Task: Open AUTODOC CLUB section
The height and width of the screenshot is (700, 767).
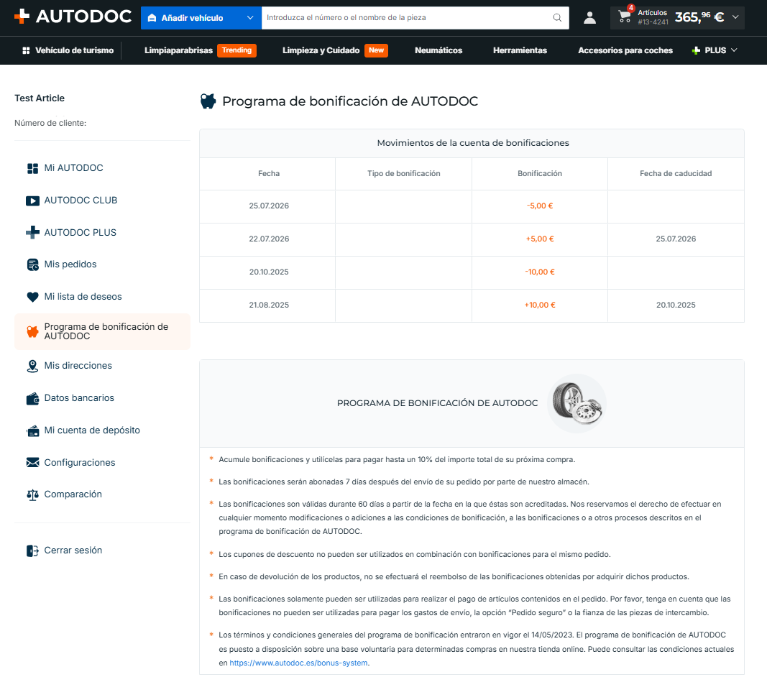Action: pos(81,200)
